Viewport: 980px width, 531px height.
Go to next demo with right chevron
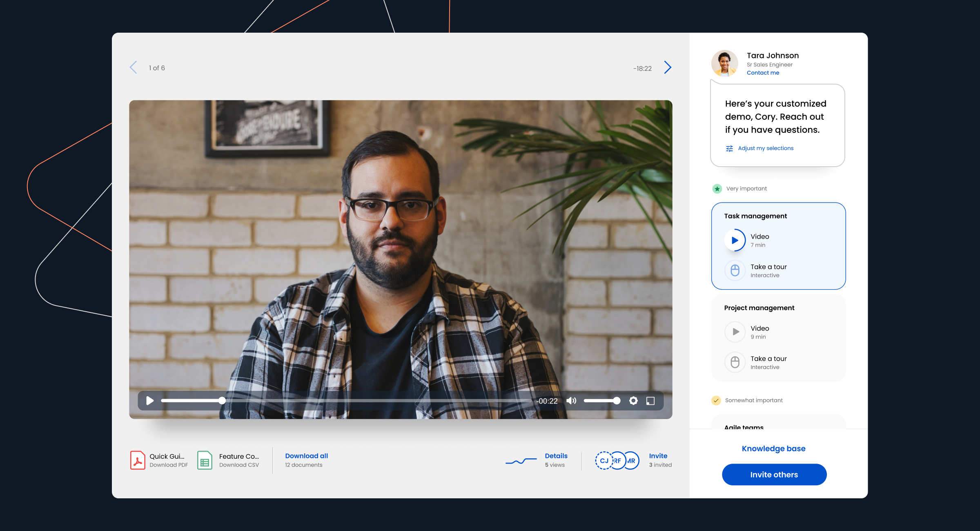[x=668, y=67]
